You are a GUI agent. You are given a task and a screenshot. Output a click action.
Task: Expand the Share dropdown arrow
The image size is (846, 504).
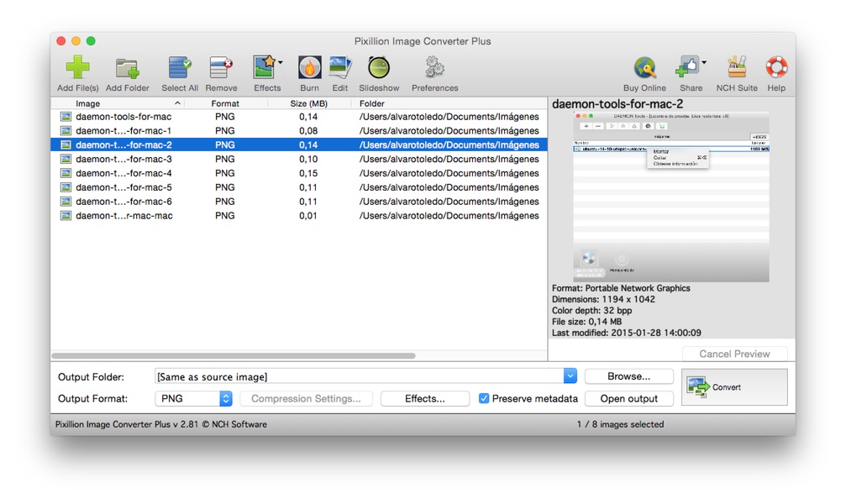704,63
